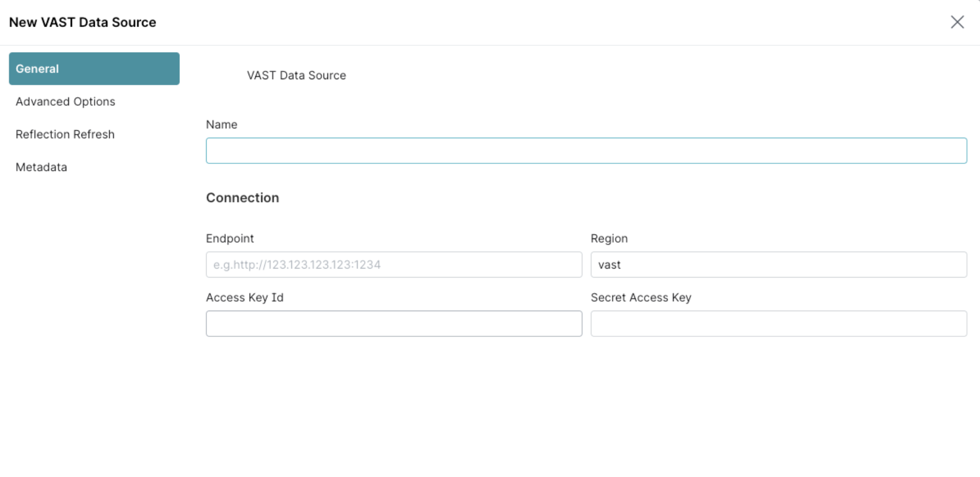Click the Secret Access Key label
The width and height of the screenshot is (980, 477).
641,298
